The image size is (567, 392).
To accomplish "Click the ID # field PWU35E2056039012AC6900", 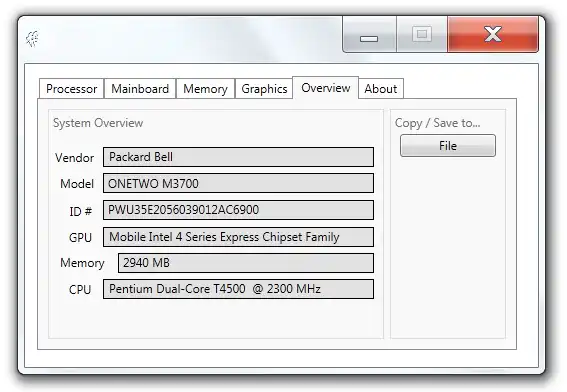I will pyautogui.click(x=238, y=210).
